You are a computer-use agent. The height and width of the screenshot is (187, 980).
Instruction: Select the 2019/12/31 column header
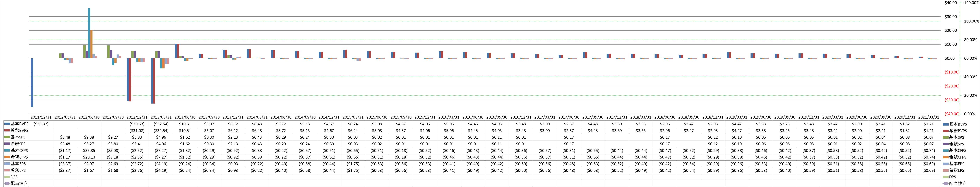pos(808,117)
